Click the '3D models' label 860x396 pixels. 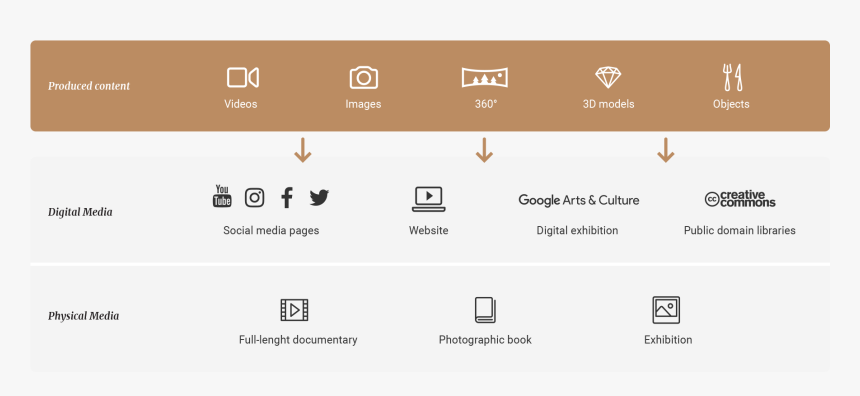pos(608,104)
